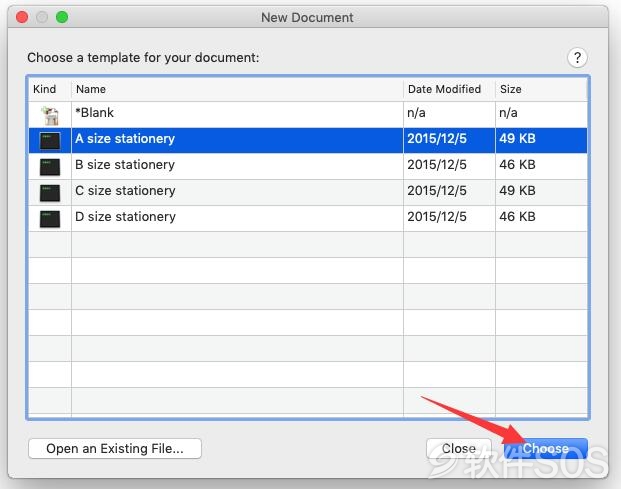Viewport: 621px width, 489px height.
Task: Click the C size stationery file icon
Action: click(50, 193)
